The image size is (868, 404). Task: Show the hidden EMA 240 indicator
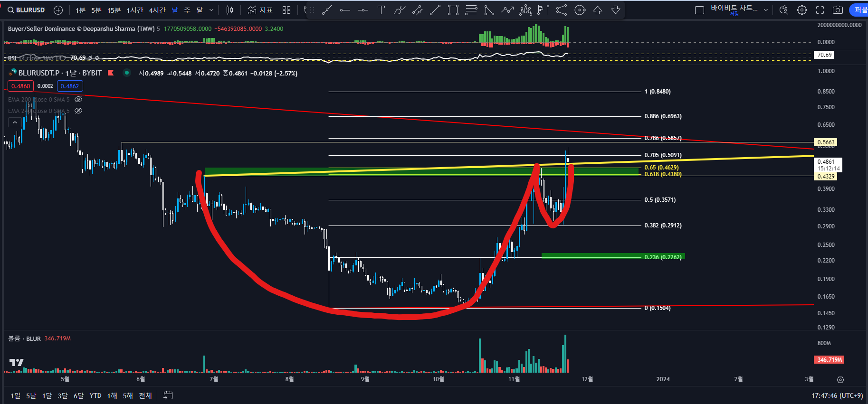click(x=78, y=111)
